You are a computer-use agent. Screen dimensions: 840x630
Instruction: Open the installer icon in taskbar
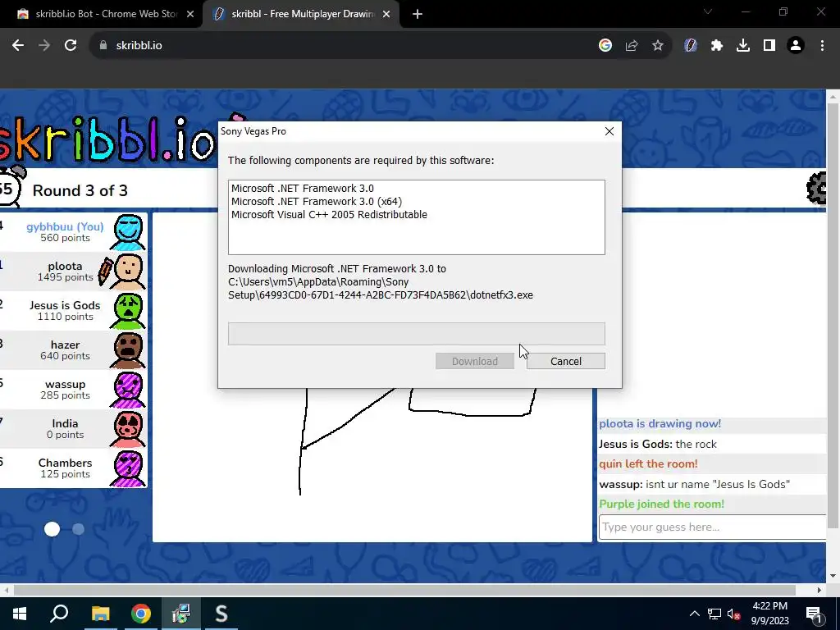coord(181,614)
